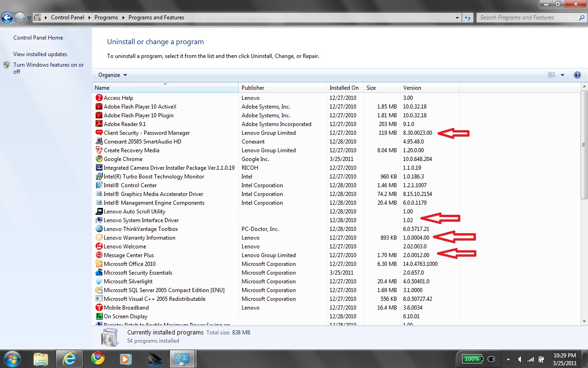Sort list by Version column

point(430,87)
